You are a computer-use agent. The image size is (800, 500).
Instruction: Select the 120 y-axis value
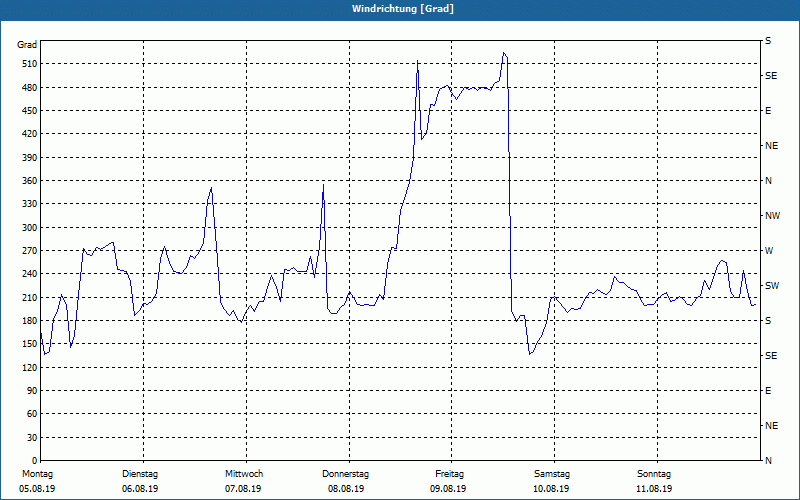[x=30, y=367]
